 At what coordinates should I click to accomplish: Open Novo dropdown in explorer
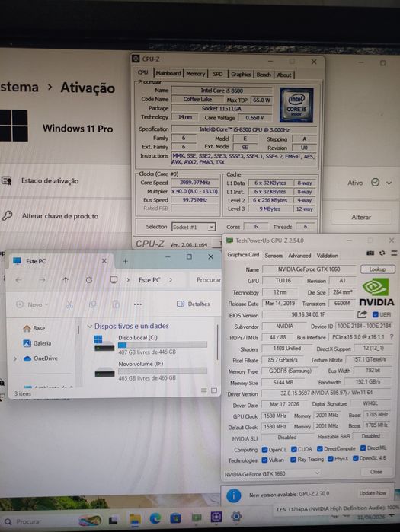point(32,304)
